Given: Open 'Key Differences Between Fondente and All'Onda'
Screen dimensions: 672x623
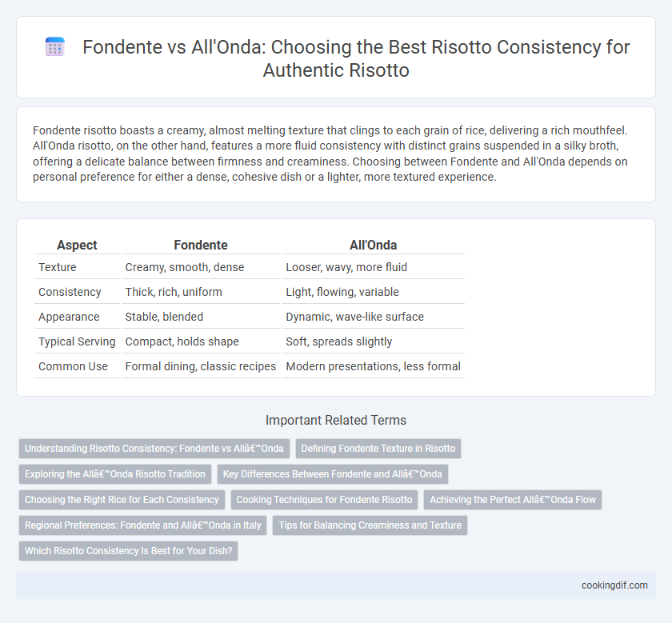Looking at the screenshot, I should pos(333,474).
